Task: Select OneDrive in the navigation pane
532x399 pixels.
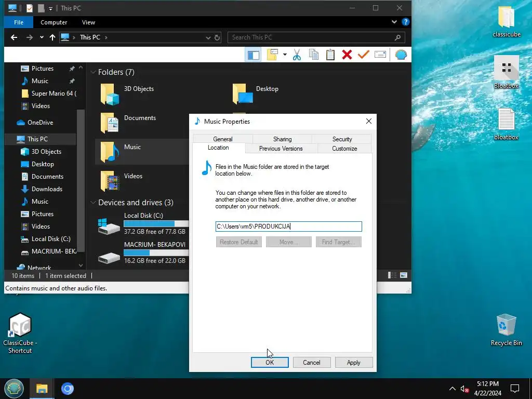Action: (40, 123)
